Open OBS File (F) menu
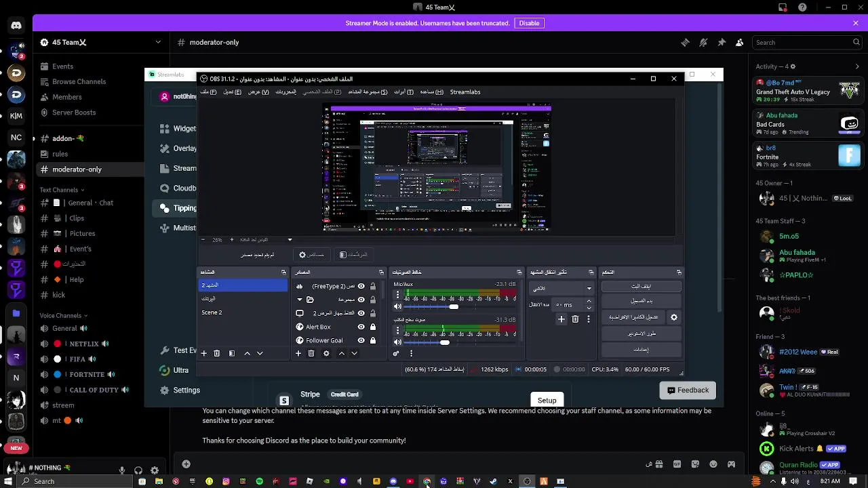The height and width of the screenshot is (488, 868). pos(208,91)
